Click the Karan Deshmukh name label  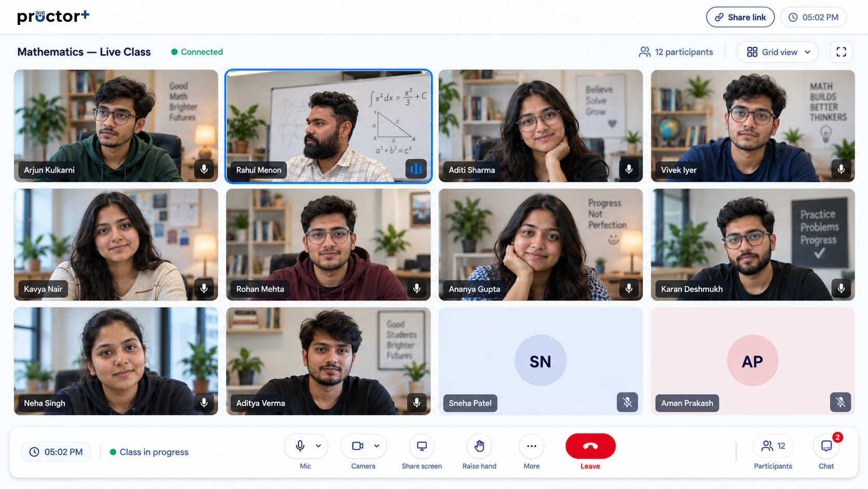[x=691, y=289]
